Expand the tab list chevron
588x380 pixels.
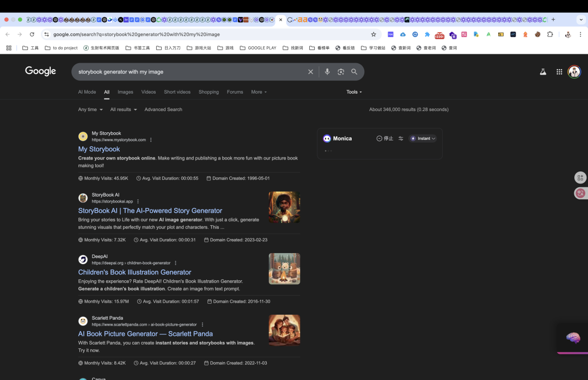point(581,20)
